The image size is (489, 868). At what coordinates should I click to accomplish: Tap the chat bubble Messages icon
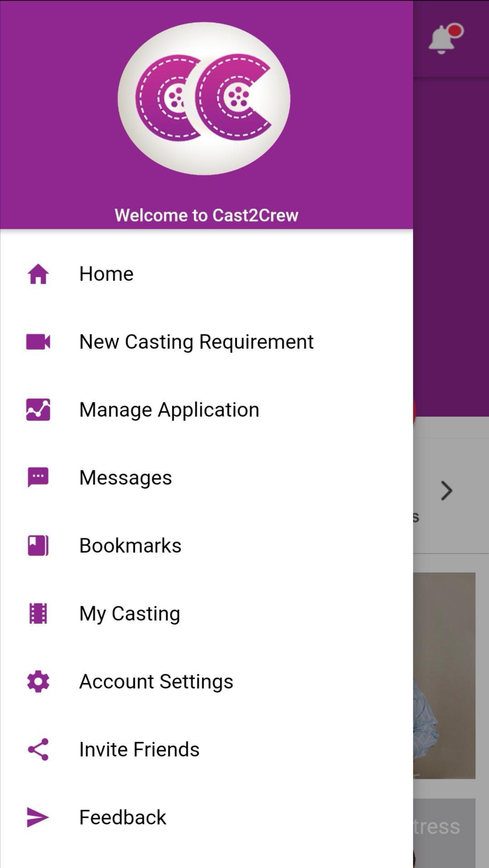pyautogui.click(x=38, y=477)
